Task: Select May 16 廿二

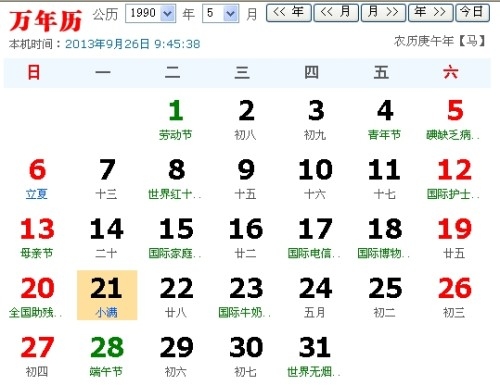Action: tap(246, 238)
